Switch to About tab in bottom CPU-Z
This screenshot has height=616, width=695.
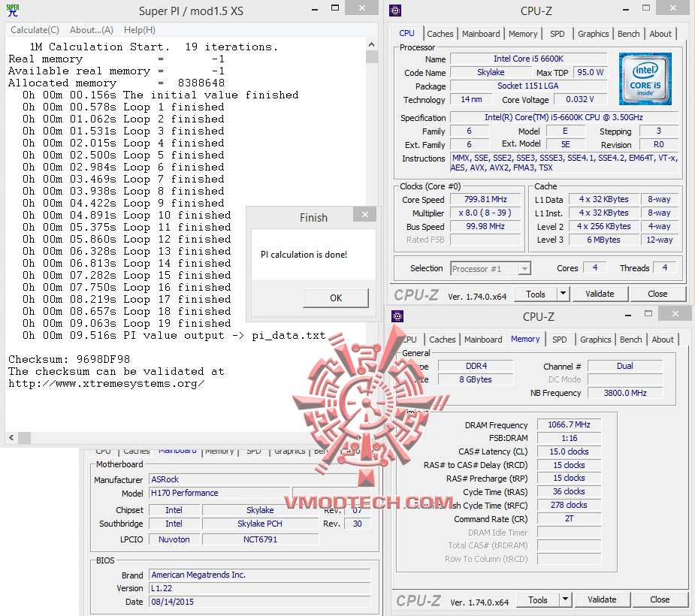662,340
